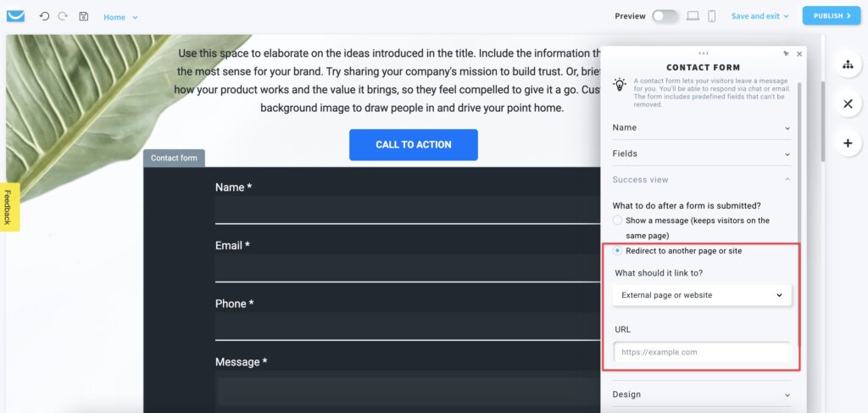868x413 pixels.
Task: Add a new element with plus icon
Action: coord(848,143)
